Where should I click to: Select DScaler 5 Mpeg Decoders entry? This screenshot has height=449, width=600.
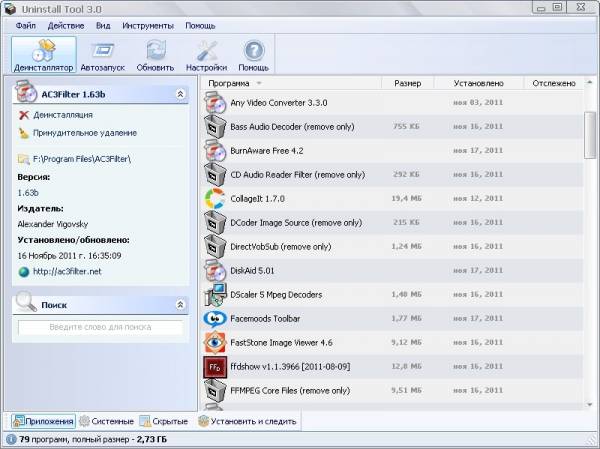(392, 295)
